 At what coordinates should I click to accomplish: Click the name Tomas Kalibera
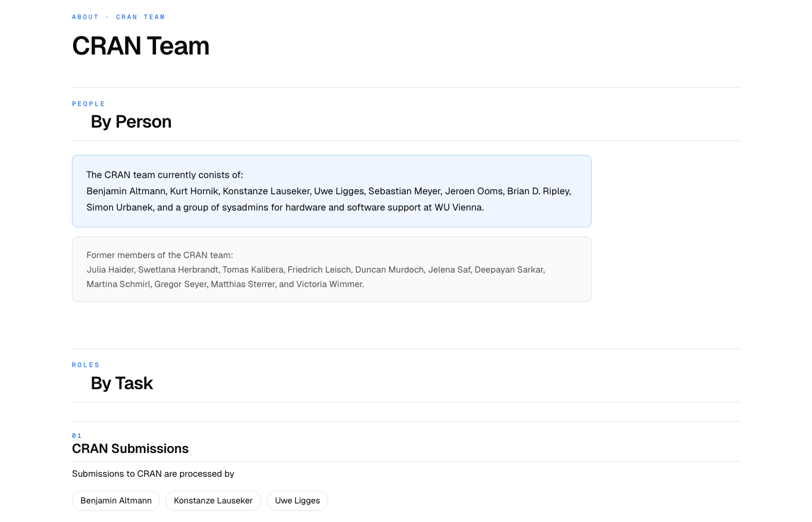253,270
